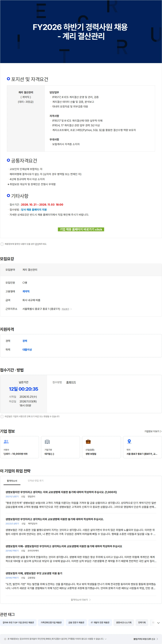Click the 서울특별시 종로구 종로 1 address text
Screen dimensions: 162x644
41,309
